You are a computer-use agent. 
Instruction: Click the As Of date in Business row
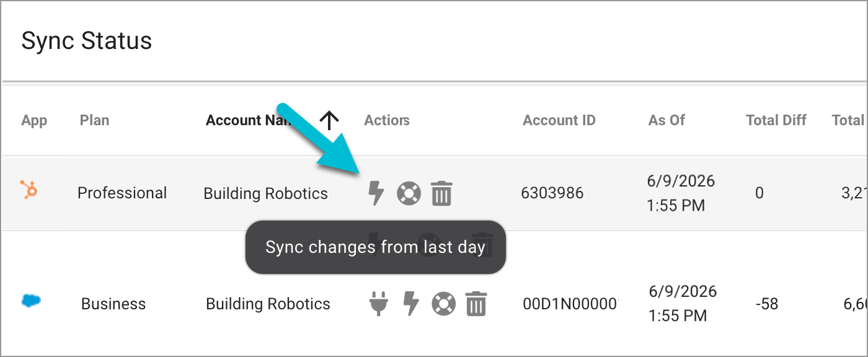pyautogui.click(x=683, y=303)
